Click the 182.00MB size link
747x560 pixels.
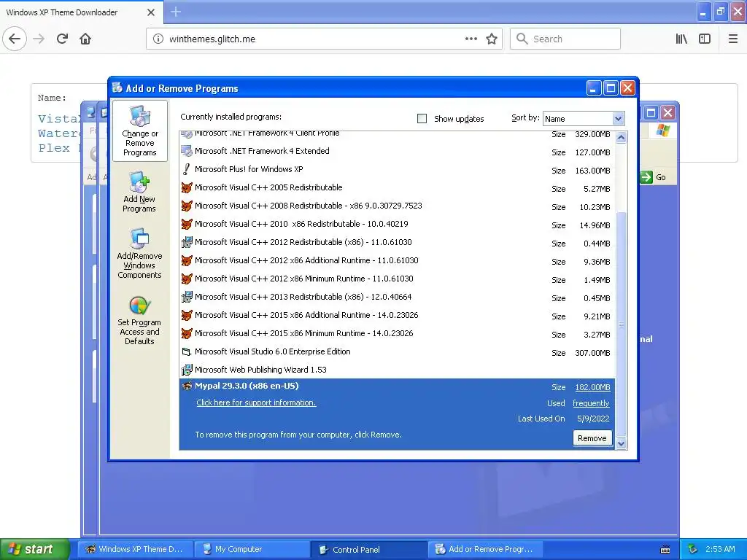pyautogui.click(x=592, y=388)
